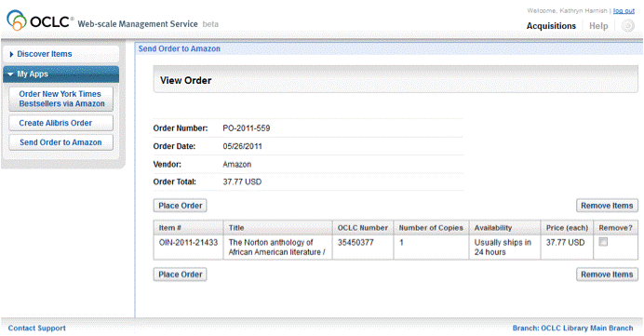This screenshot has height=336, width=644.
Task: Open the Create Alibris Order app
Action: 61,123
